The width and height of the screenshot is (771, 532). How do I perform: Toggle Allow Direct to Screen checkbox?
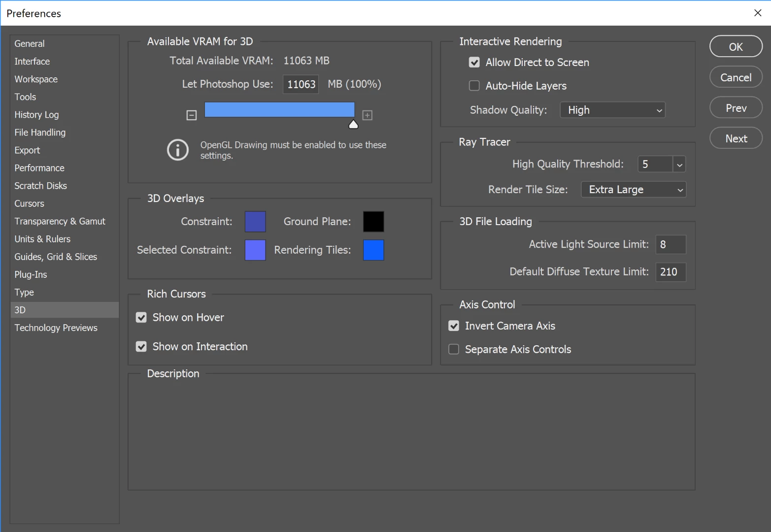coord(474,63)
